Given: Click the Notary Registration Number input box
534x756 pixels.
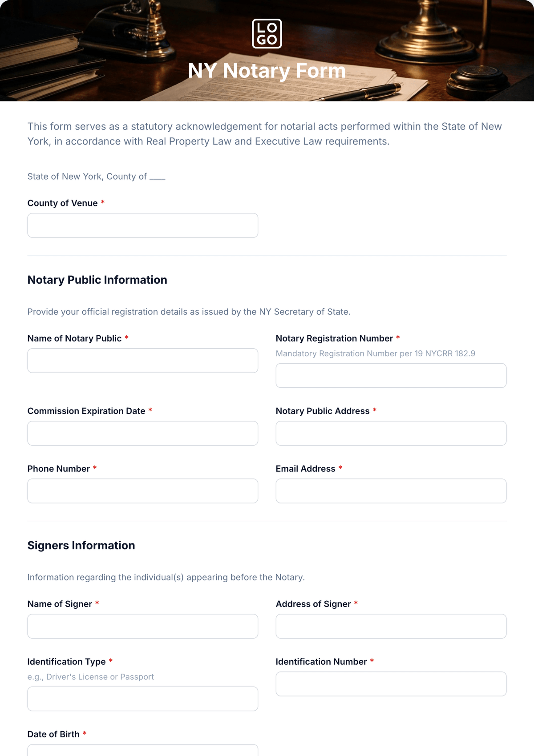Looking at the screenshot, I should pyautogui.click(x=391, y=376).
